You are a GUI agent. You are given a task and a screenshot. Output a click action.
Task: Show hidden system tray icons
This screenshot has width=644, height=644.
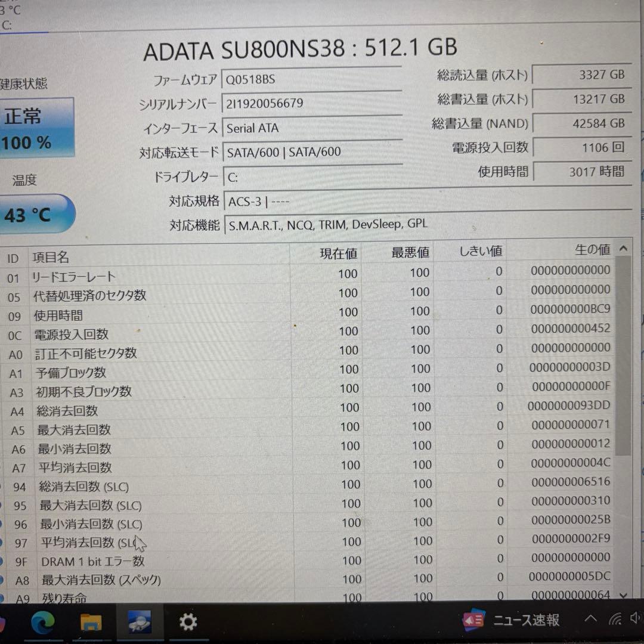pos(590,618)
